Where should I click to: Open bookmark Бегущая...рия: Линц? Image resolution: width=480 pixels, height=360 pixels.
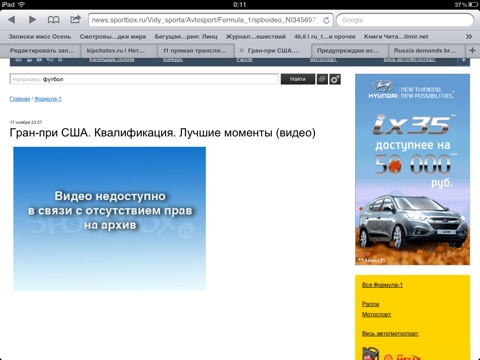click(x=186, y=36)
